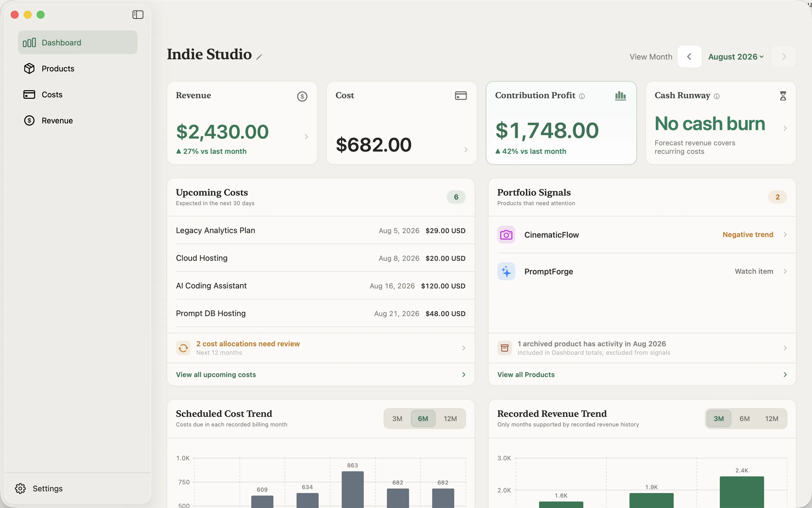This screenshot has height=508, width=812.
Task: Click the PromptForge sparkle icon
Action: (x=506, y=271)
